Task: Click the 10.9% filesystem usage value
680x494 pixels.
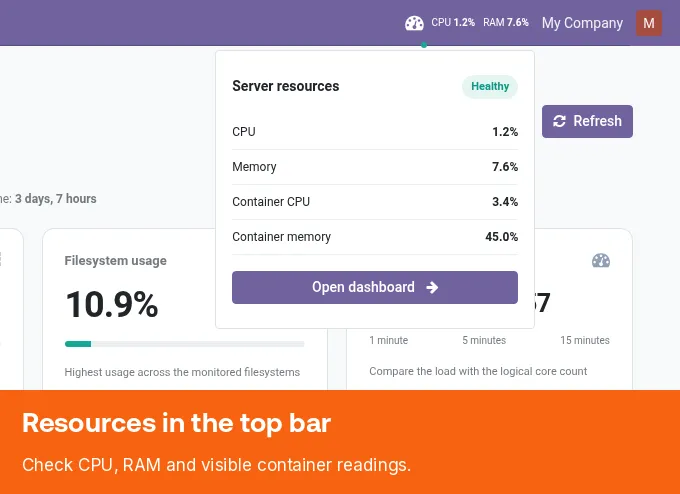Action: (112, 305)
